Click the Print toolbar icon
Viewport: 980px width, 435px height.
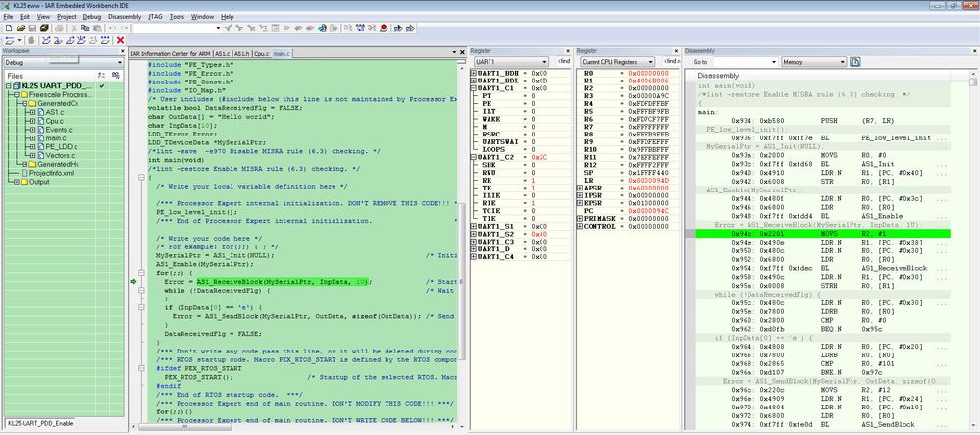(60, 28)
